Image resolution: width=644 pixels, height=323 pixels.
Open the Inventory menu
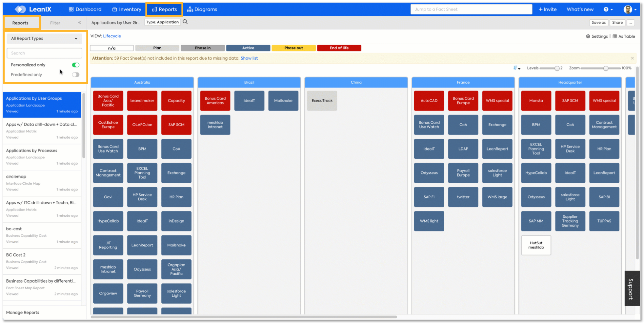pos(127,9)
